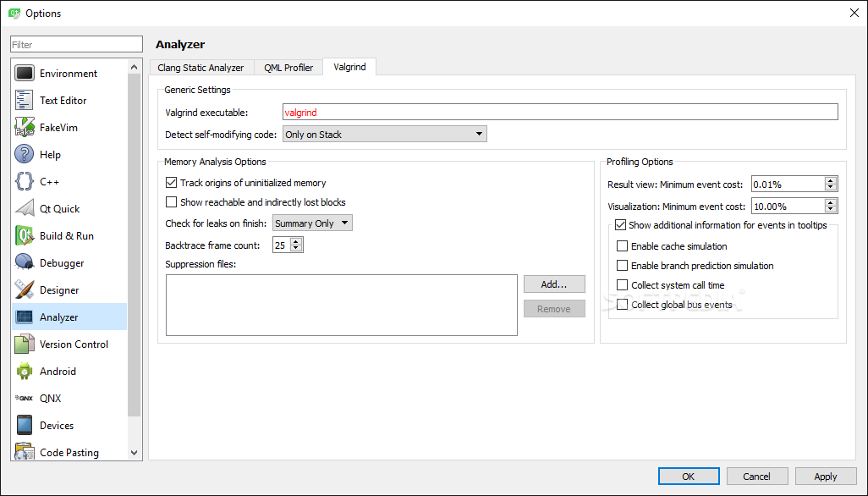Screen dimensions: 868x496
Task: Select the Valgrind tab
Action: tap(350, 66)
